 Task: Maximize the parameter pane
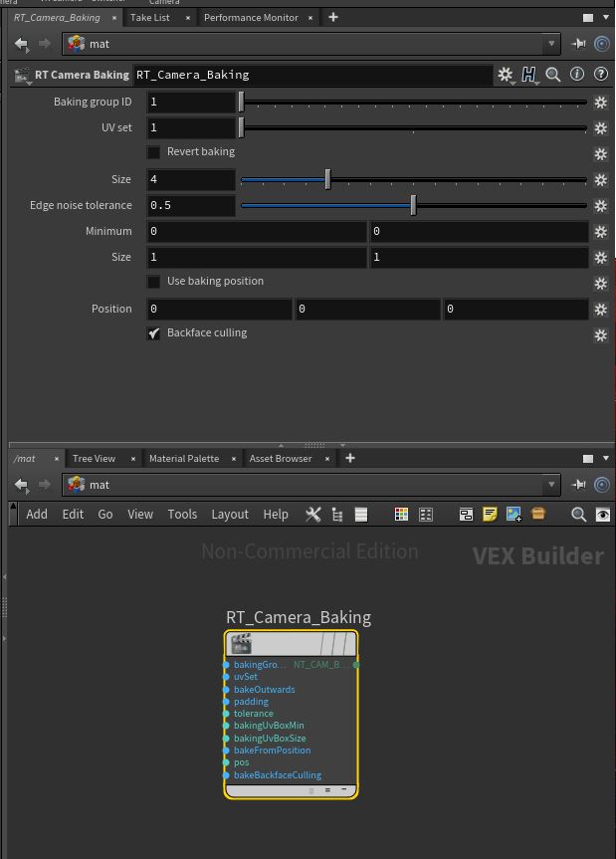pos(588,18)
